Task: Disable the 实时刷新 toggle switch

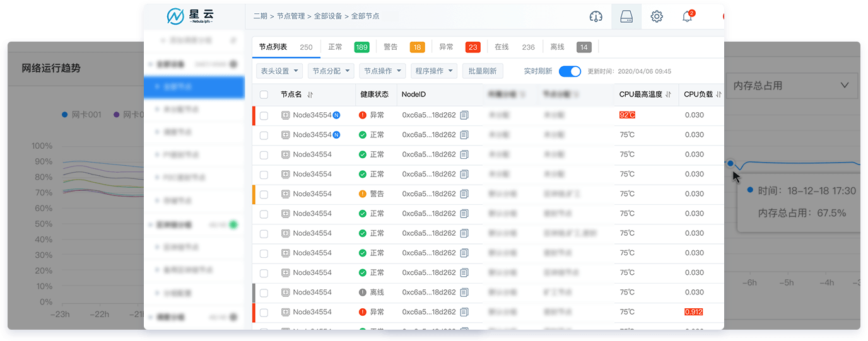Action: click(570, 71)
